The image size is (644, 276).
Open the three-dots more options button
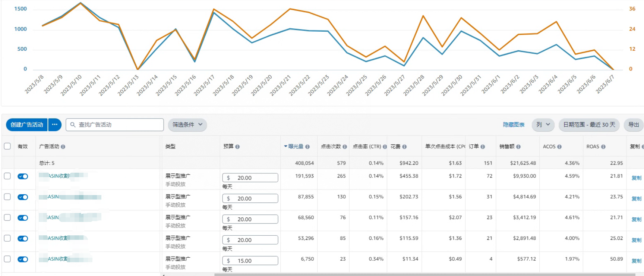pyautogui.click(x=55, y=125)
